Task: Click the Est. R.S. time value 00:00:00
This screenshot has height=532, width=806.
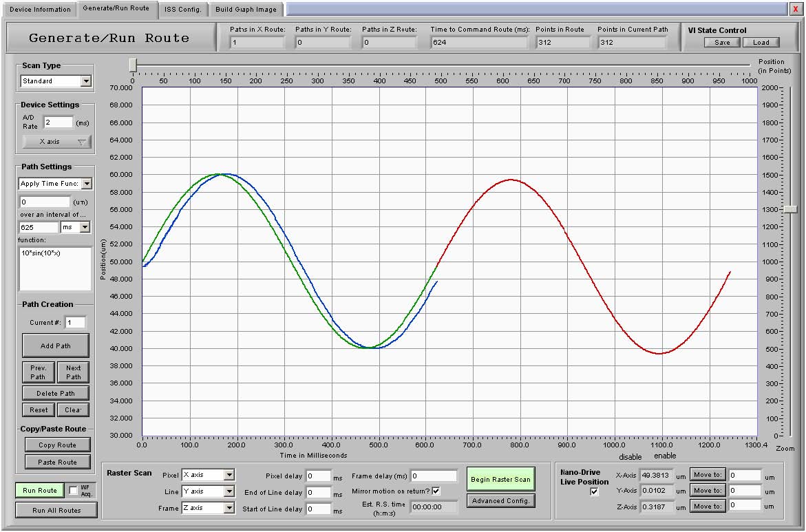Action: (434, 507)
